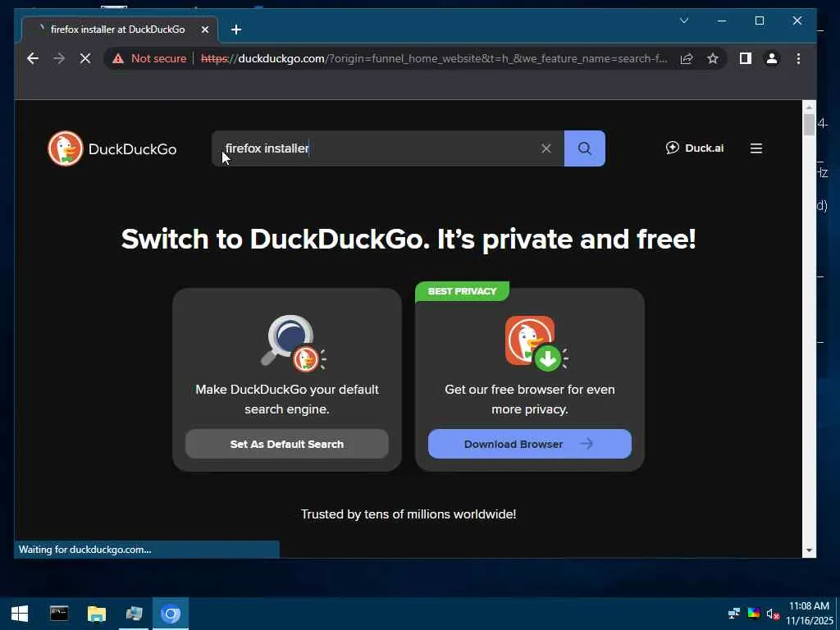This screenshot has height=630, width=840.
Task: Select the 'firefox installer at DuckDuckGo' tab
Action: click(x=118, y=30)
